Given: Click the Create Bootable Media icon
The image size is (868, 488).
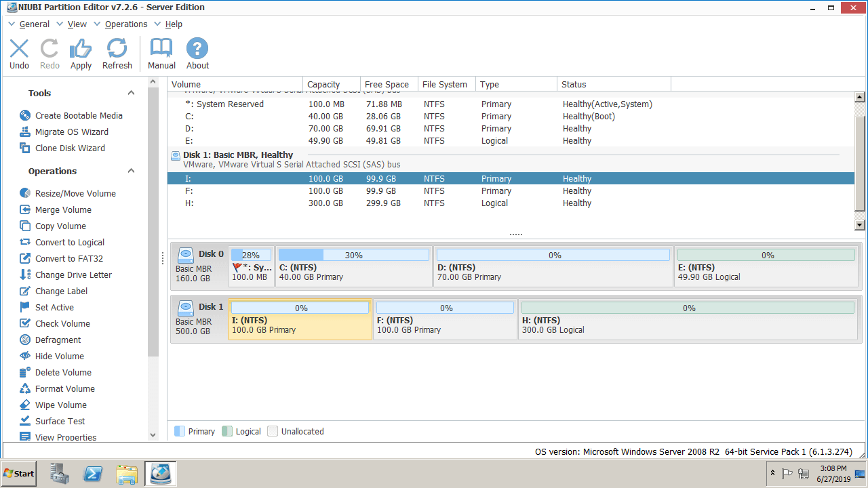Looking at the screenshot, I should point(25,116).
